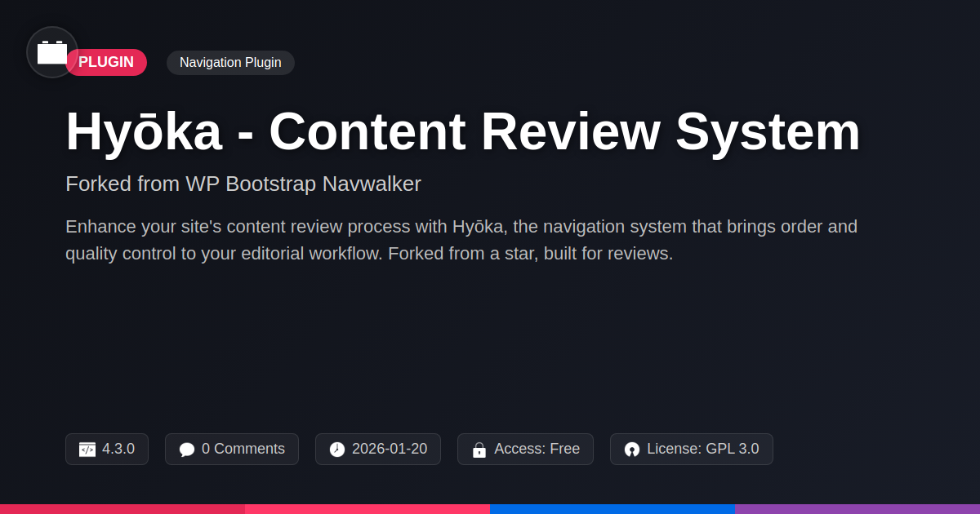
Task: Select the 2026-01-20 date badge
Action: click(x=378, y=449)
